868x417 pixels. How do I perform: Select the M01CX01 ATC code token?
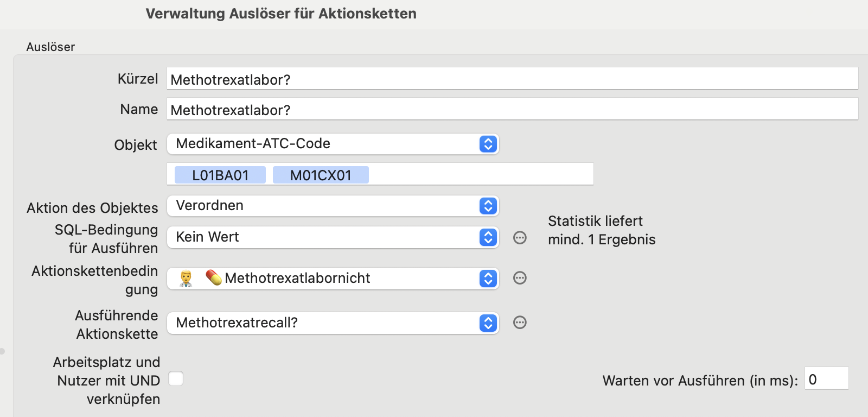[x=321, y=175]
